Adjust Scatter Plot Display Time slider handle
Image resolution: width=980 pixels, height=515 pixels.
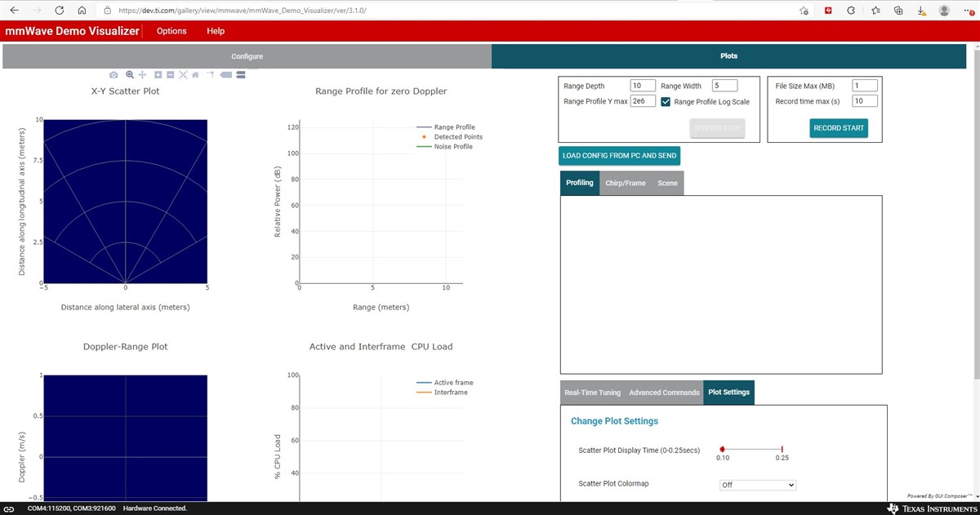click(x=723, y=449)
